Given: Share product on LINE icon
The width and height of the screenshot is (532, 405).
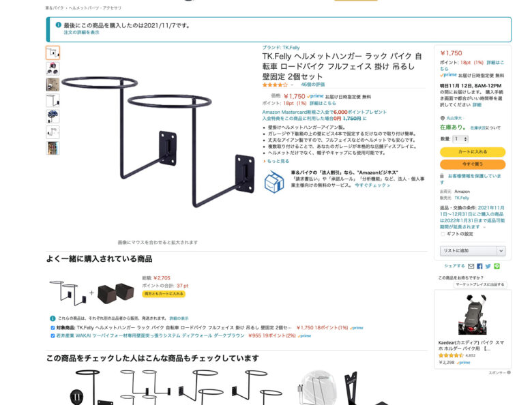Looking at the screenshot, I should [x=497, y=267].
